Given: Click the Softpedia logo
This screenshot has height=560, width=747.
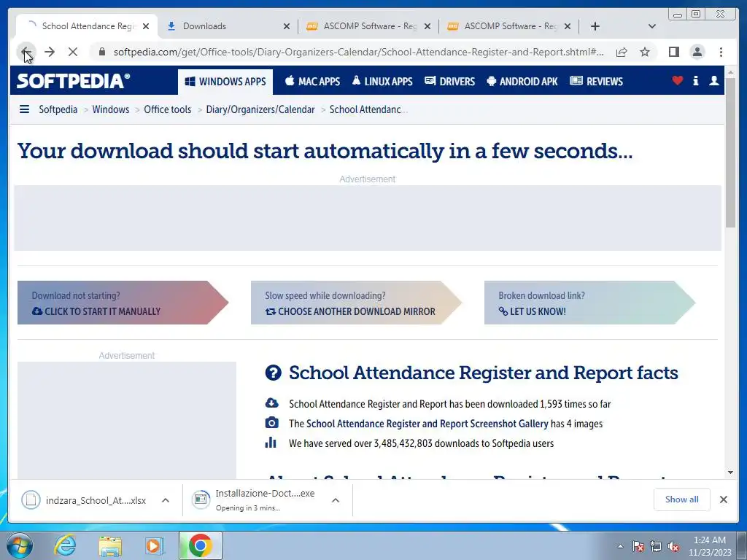Looking at the screenshot, I should [74, 81].
